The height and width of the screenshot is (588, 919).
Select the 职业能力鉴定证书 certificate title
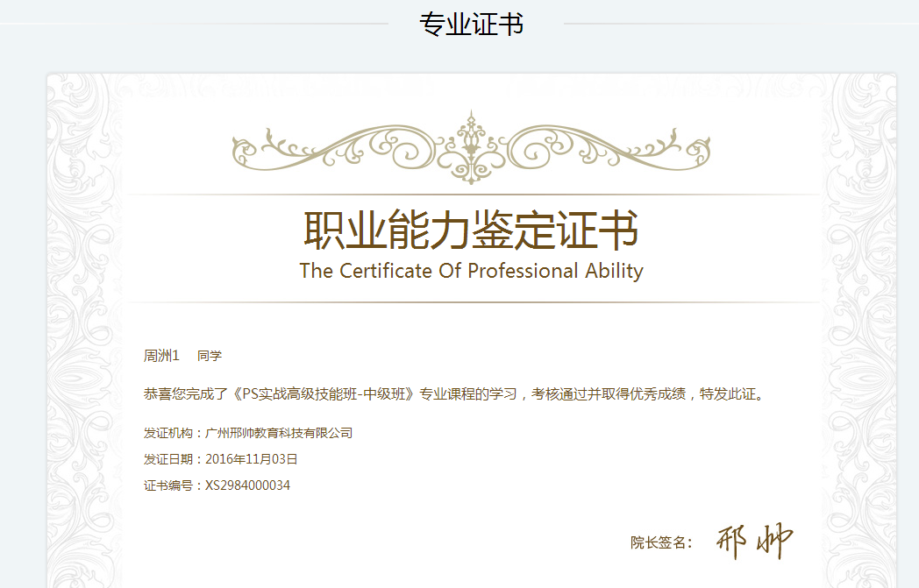(471, 230)
